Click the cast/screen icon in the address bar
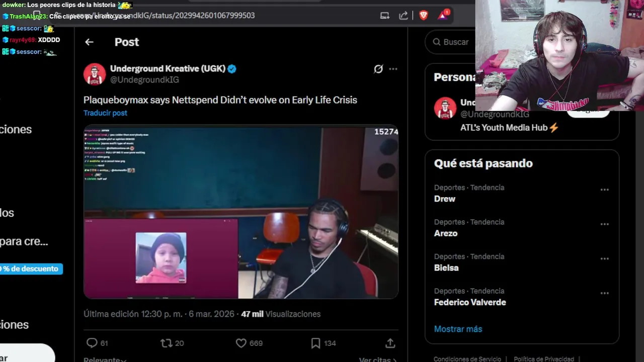Image resolution: width=644 pixels, height=362 pixels. coord(385,16)
